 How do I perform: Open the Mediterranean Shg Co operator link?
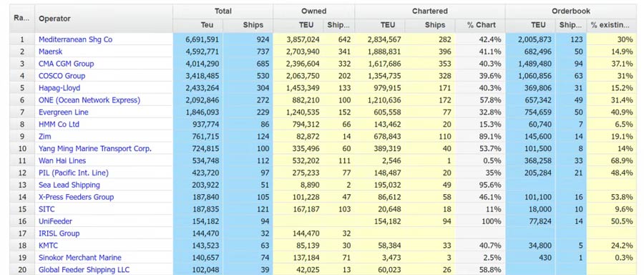click(76, 39)
